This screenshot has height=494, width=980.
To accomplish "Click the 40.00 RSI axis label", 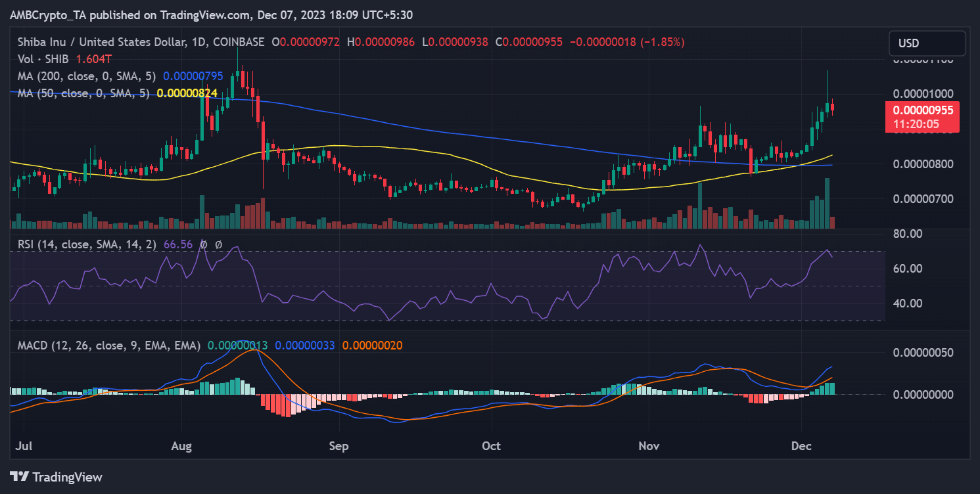I will point(908,303).
